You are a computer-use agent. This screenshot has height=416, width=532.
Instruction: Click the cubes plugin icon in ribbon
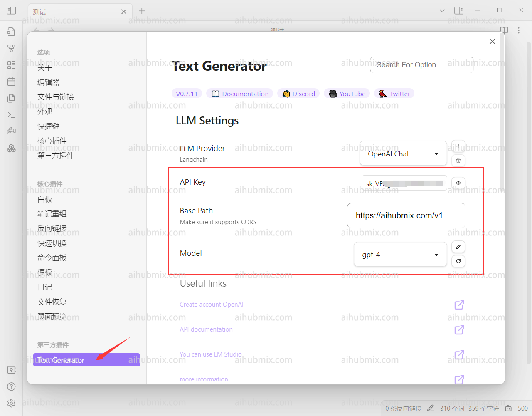[11, 148]
